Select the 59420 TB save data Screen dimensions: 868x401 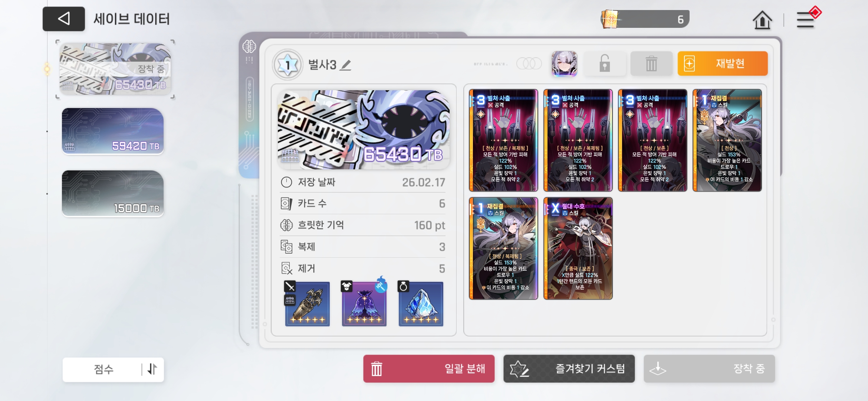pyautogui.click(x=113, y=131)
